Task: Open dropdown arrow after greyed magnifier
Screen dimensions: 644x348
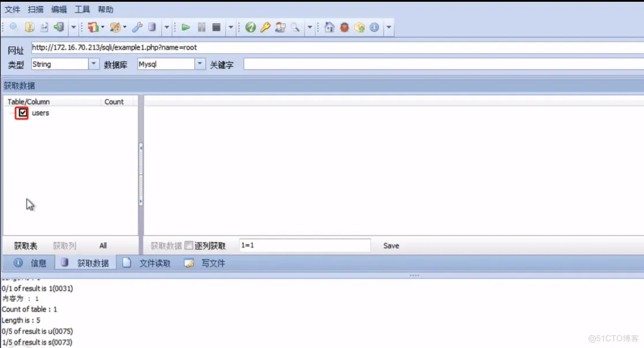Action: pyautogui.click(x=310, y=28)
